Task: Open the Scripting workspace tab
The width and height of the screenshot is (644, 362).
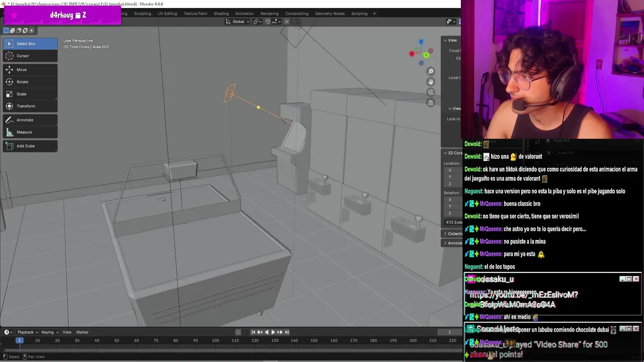Action: click(x=359, y=14)
